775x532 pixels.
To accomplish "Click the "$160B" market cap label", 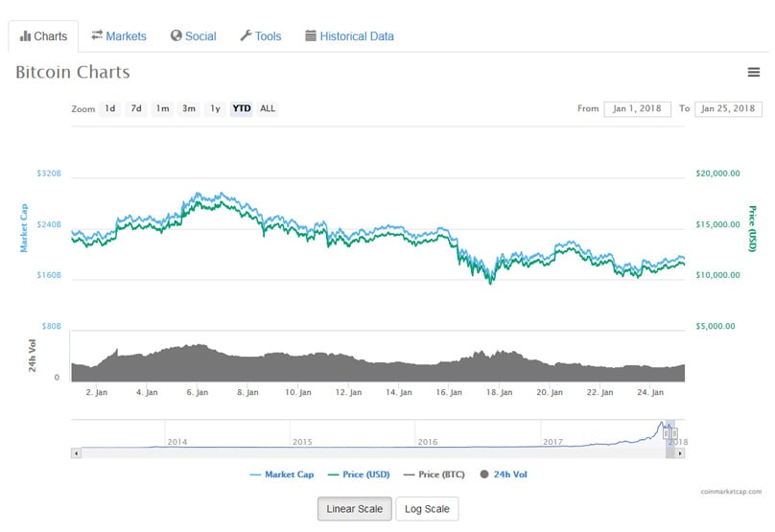I will pyautogui.click(x=49, y=275).
